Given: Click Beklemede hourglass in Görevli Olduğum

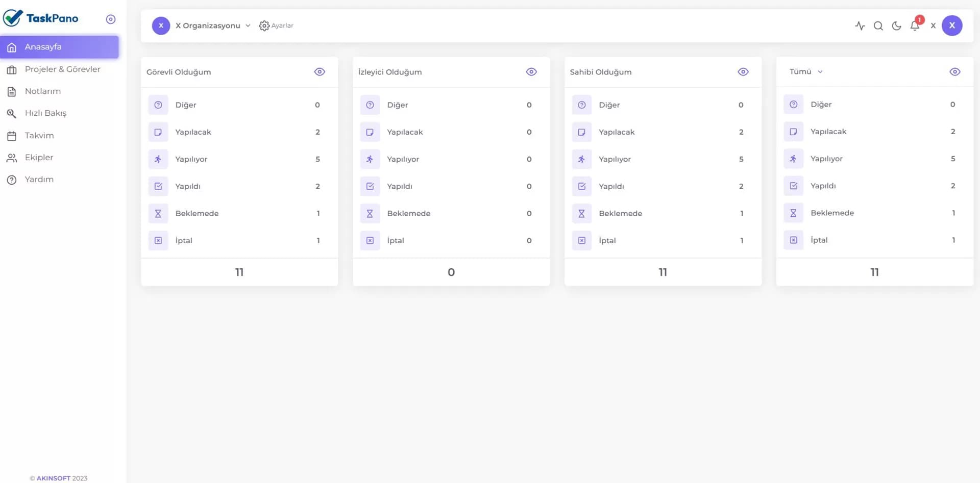Looking at the screenshot, I should click(158, 214).
